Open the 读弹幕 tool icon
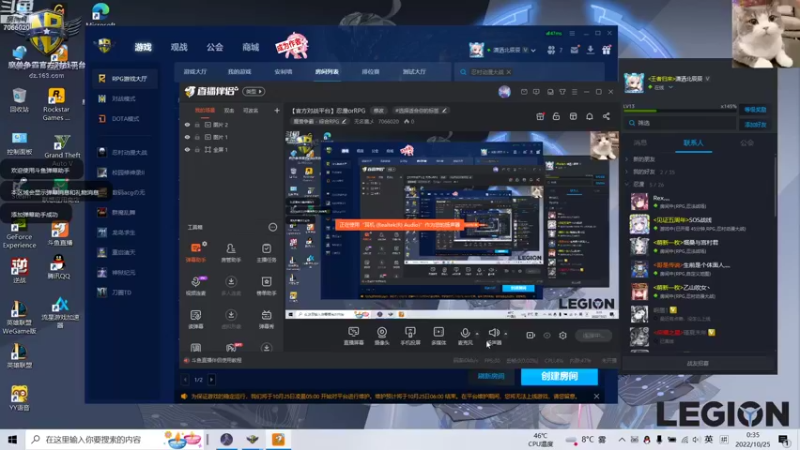 click(196, 319)
